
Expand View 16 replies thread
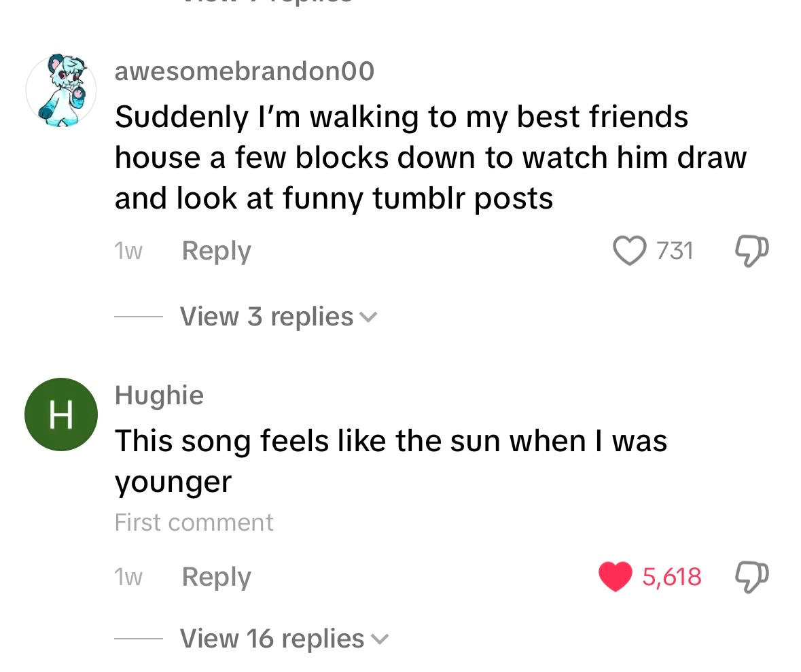point(272,639)
